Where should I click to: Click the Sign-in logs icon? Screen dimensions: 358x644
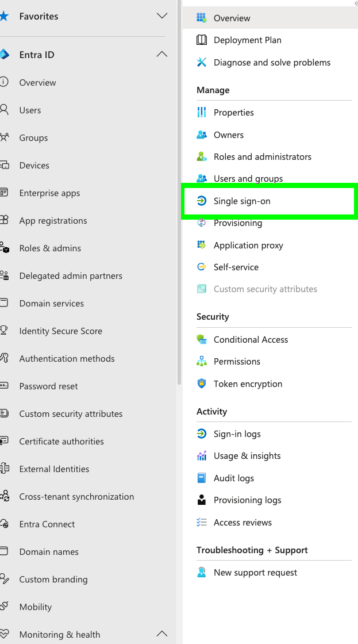(201, 434)
